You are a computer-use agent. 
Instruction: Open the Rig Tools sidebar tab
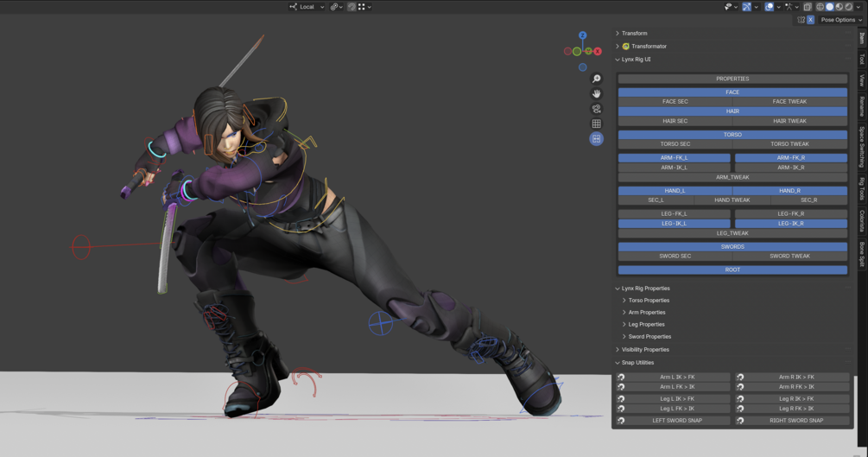(862, 188)
